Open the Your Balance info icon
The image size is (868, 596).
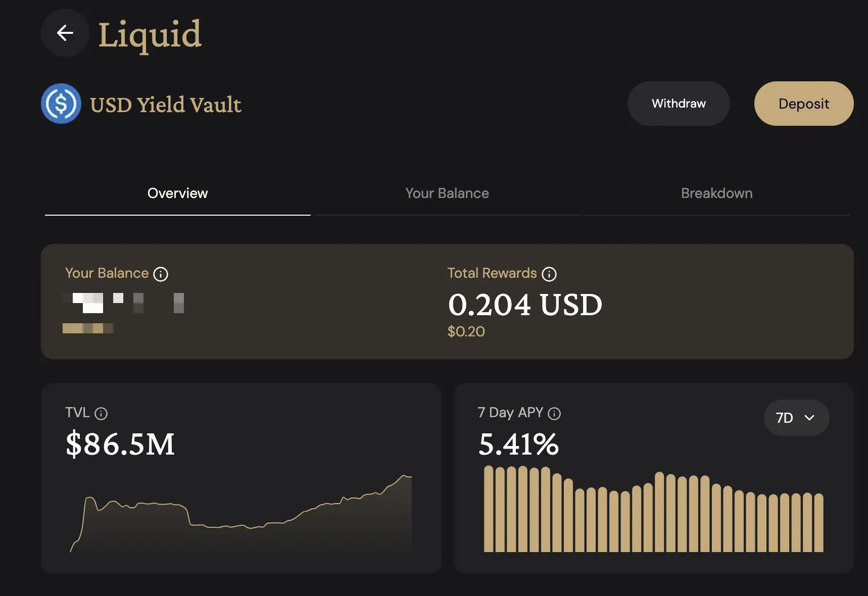click(x=161, y=274)
